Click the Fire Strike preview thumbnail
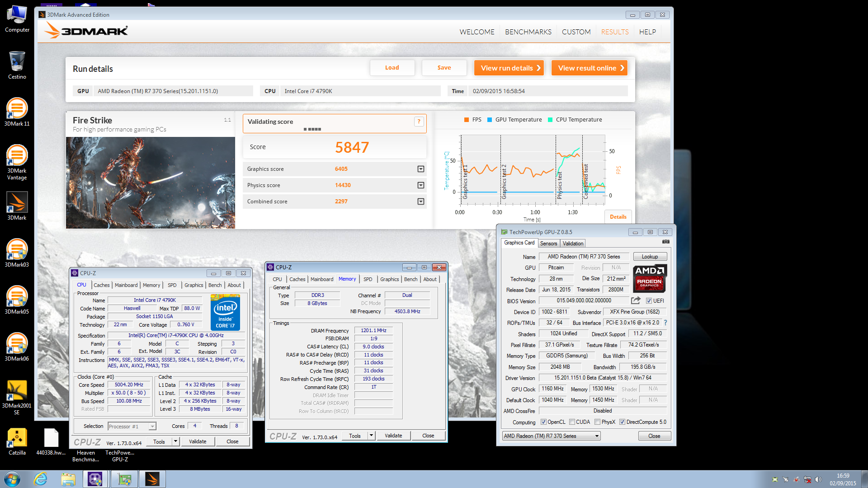The width and height of the screenshot is (868, 488). pos(151,183)
